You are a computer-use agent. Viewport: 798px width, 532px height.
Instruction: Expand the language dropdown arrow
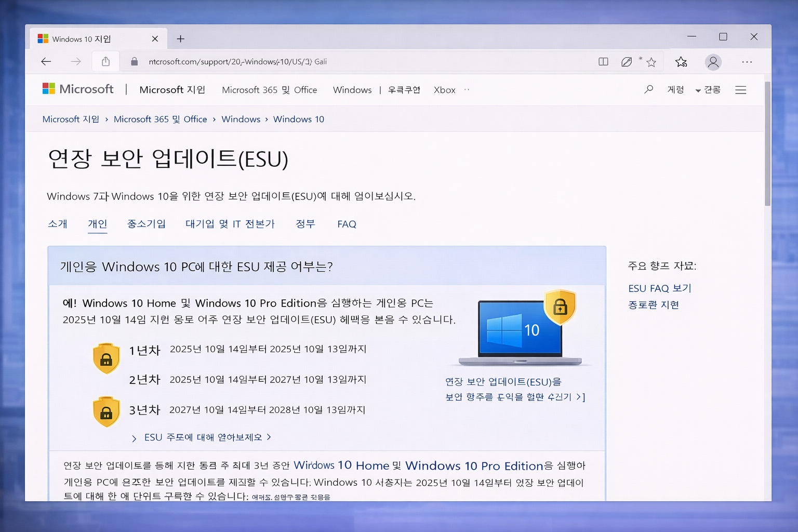698,90
